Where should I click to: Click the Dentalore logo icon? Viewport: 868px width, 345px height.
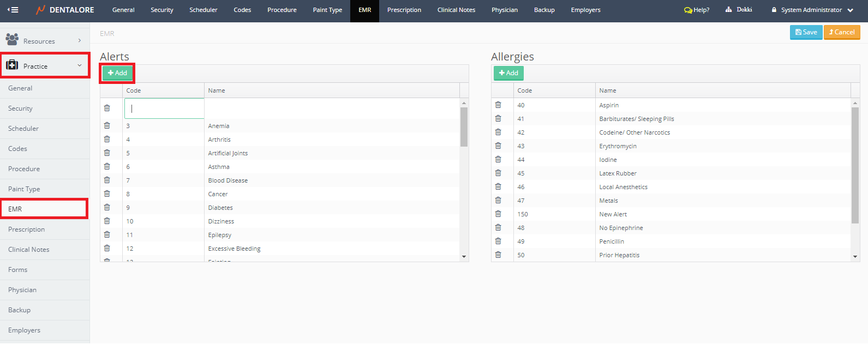click(x=40, y=10)
